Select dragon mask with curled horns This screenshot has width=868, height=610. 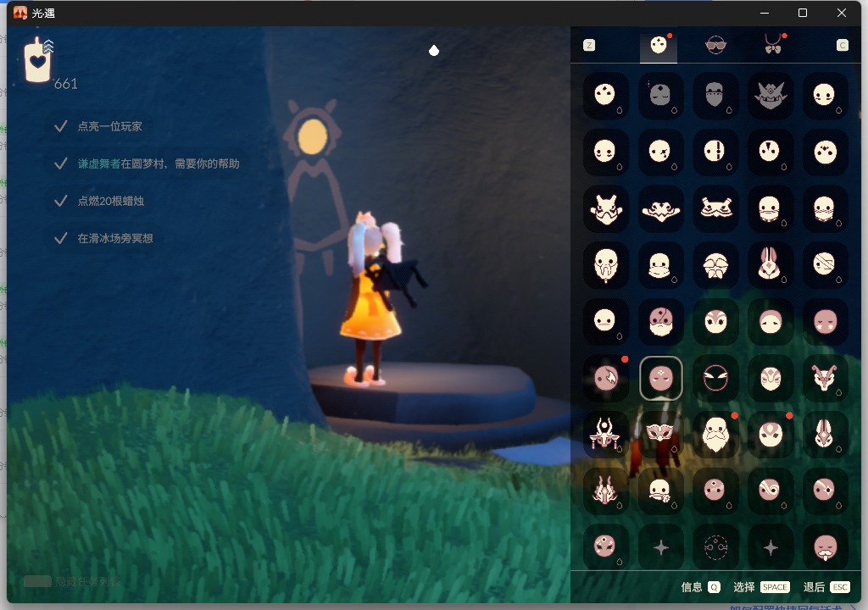(825, 378)
